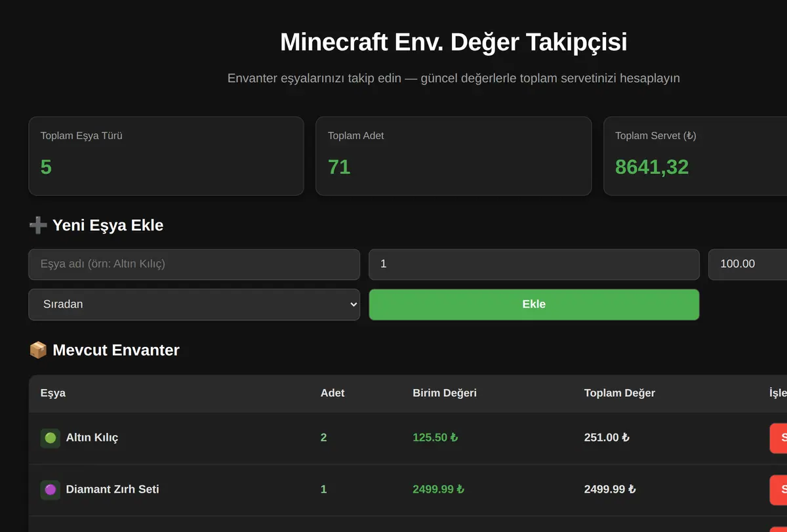
Task: Click the Toplam Değer column header
Action: 620,393
